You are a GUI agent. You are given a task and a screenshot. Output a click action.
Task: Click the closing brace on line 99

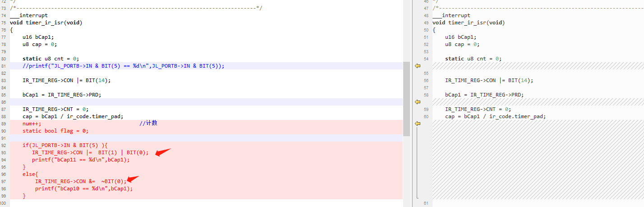point(24,196)
